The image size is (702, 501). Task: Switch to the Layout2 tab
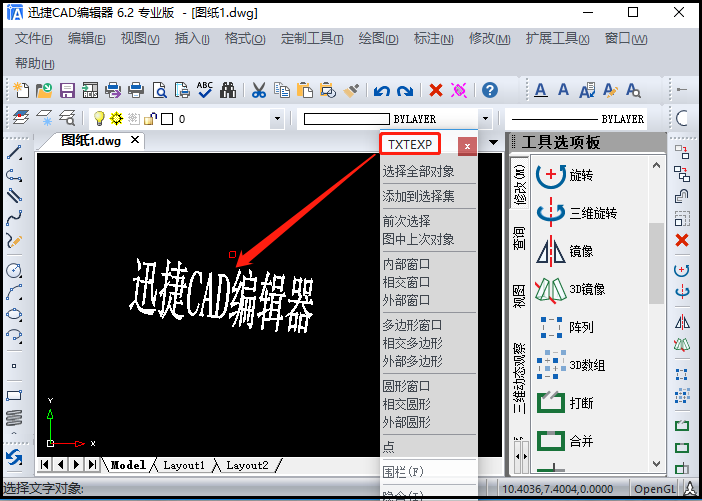click(x=247, y=465)
